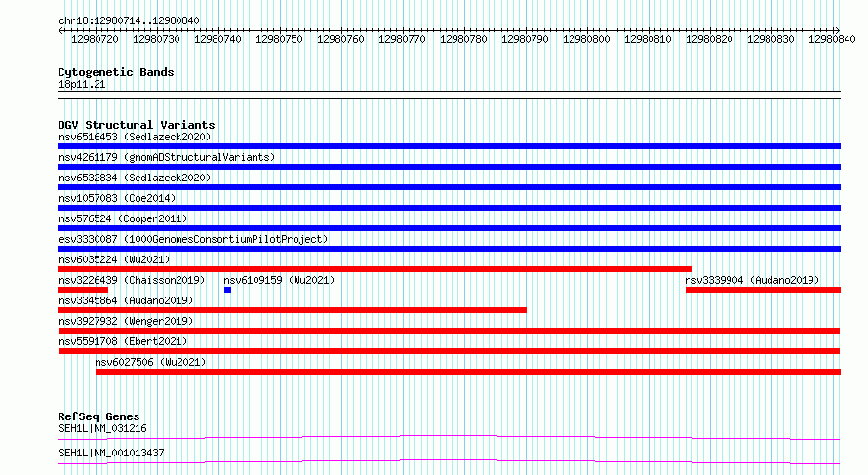Click the nsv6532834 (Sedlazeck2020) label
The width and height of the screenshot is (868, 475).
point(135,178)
